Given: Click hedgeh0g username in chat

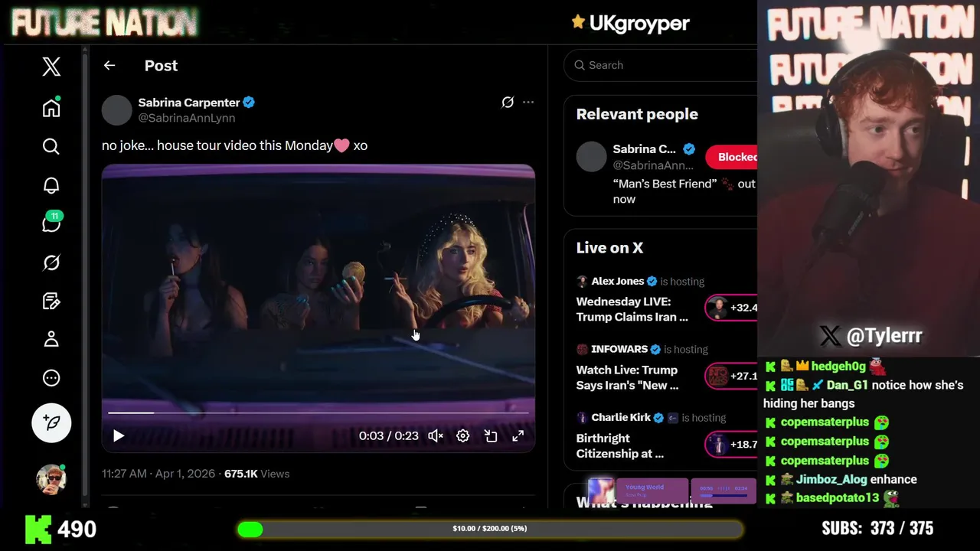Looking at the screenshot, I should pos(838,367).
